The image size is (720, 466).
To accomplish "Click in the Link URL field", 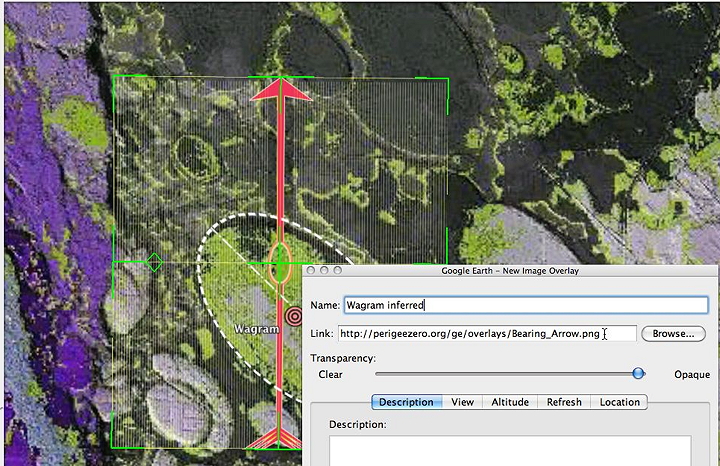I will click(486, 334).
